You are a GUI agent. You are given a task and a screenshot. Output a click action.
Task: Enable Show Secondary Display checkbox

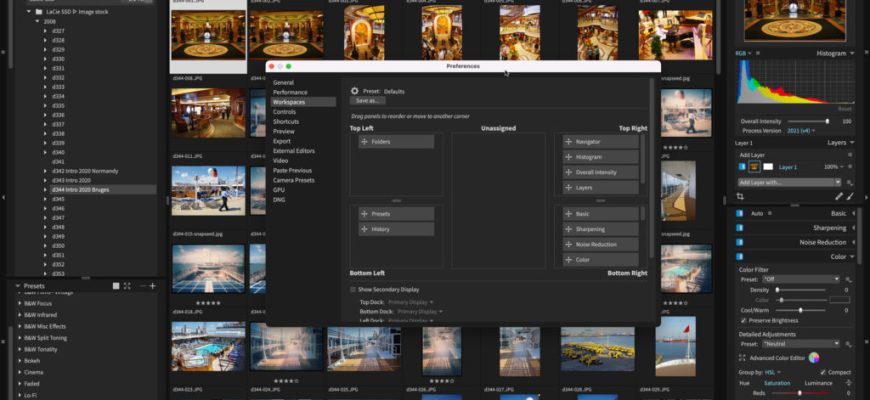(353, 290)
